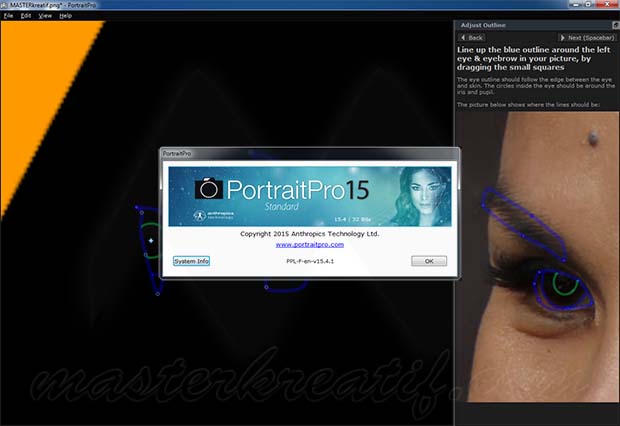Click the PortraitPro dialog title bar
Viewport: 620px width, 426px height.
pyautogui.click(x=310, y=153)
